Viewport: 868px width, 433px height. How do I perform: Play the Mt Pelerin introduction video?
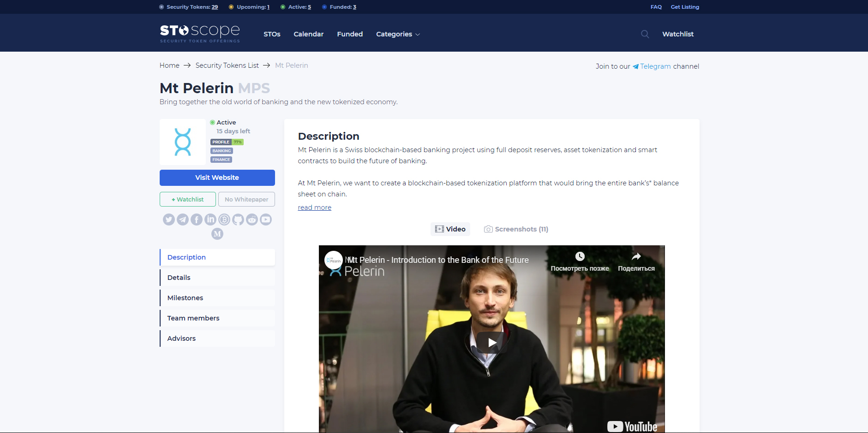coord(492,343)
